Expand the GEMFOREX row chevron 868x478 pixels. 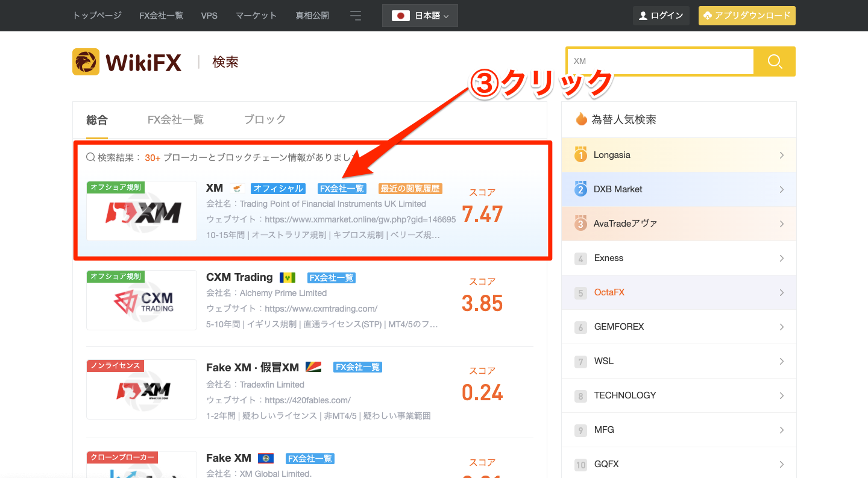[782, 327]
